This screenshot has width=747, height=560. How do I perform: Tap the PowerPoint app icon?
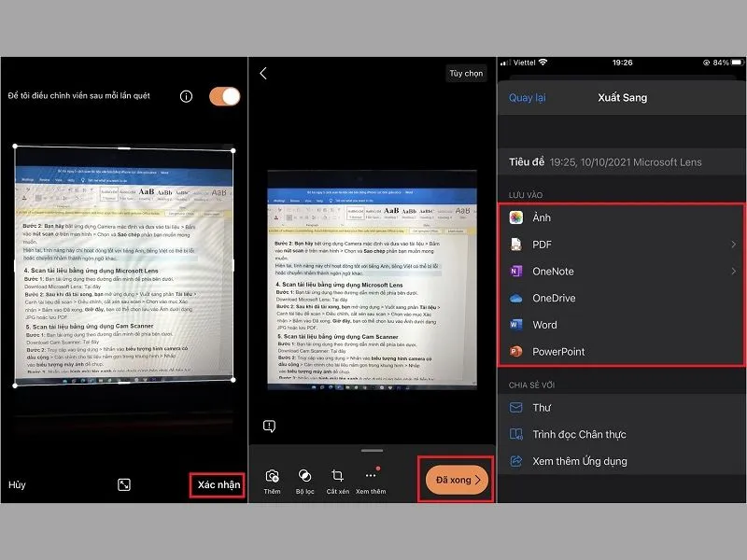pyautogui.click(x=516, y=352)
